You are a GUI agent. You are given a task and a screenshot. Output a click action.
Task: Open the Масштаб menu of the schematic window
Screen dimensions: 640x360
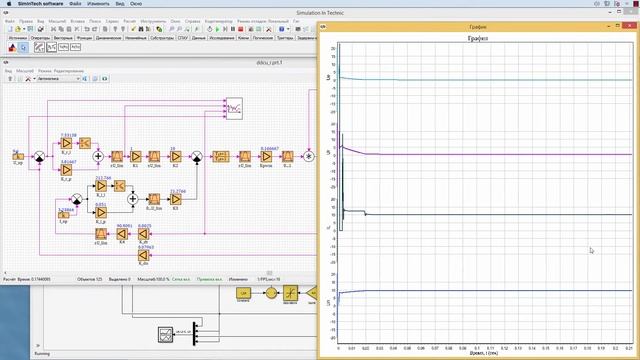[x=25, y=71]
